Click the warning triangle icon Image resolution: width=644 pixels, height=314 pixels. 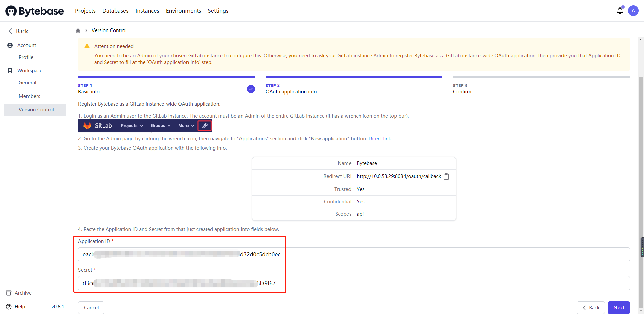click(x=87, y=46)
